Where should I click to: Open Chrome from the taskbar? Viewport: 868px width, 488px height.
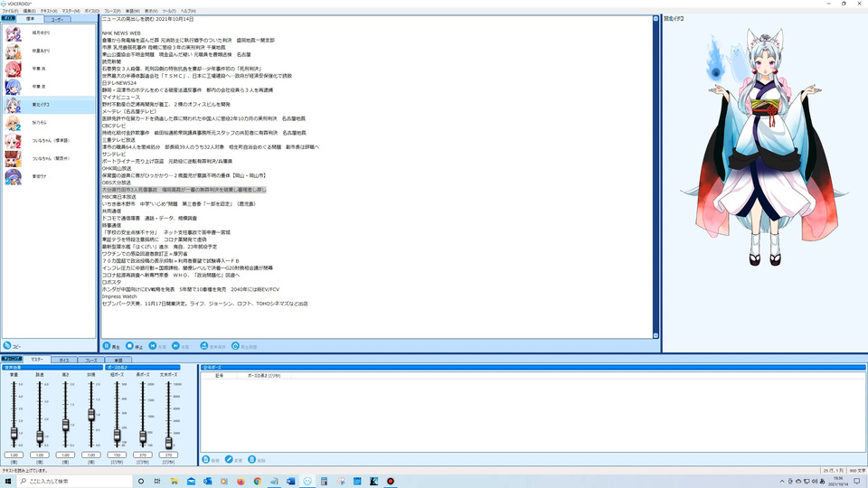[258, 482]
